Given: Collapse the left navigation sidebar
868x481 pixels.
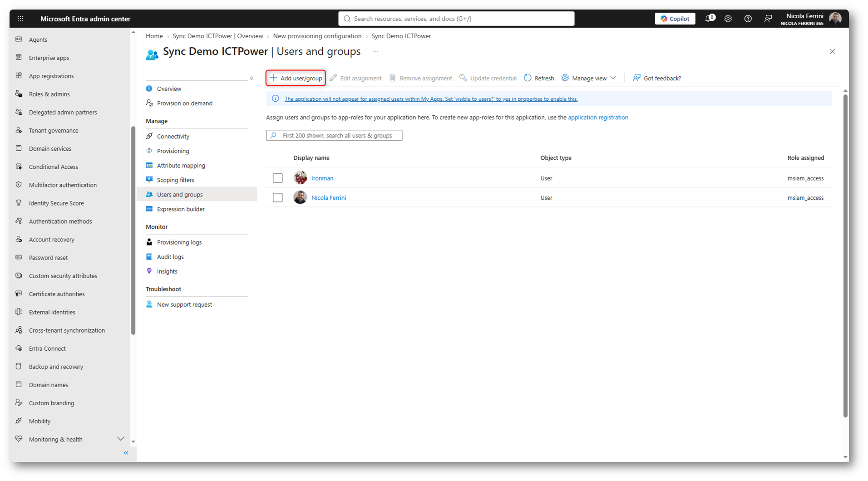Looking at the screenshot, I should [126, 453].
